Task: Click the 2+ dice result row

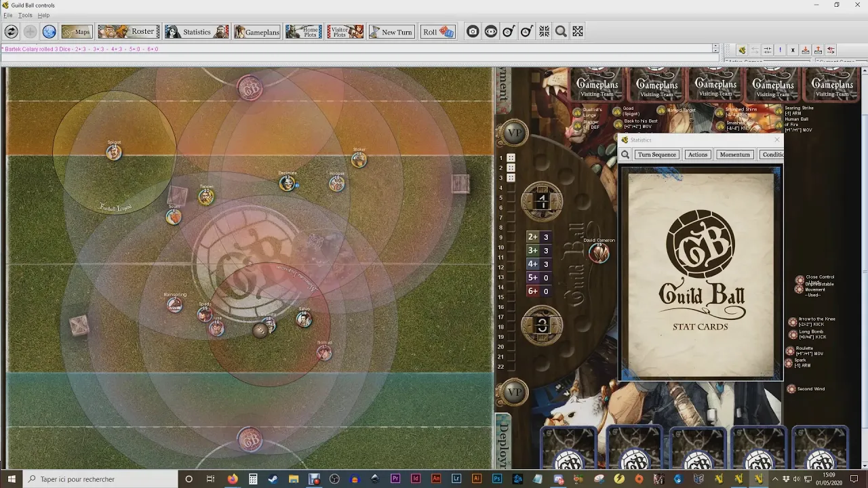Action: coord(539,237)
